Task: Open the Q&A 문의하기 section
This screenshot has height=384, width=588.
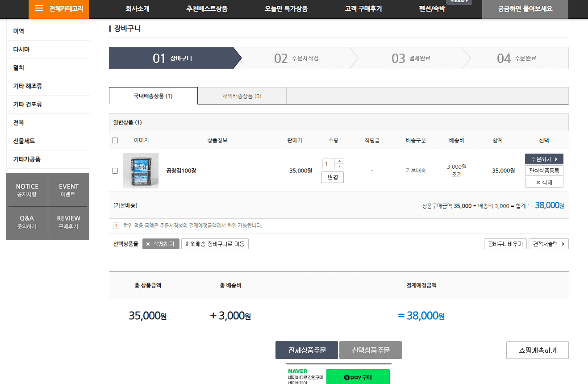Action: 27,221
